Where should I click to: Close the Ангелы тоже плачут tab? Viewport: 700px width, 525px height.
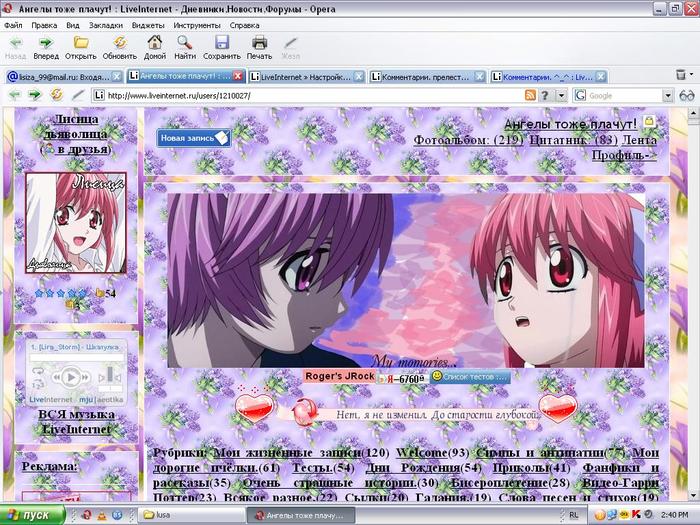(x=238, y=76)
